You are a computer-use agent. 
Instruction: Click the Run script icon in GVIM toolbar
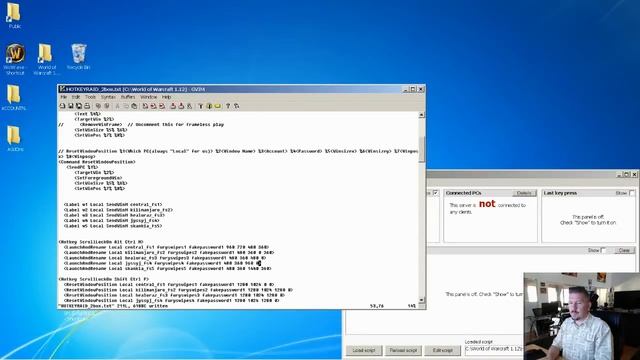click(x=189, y=106)
